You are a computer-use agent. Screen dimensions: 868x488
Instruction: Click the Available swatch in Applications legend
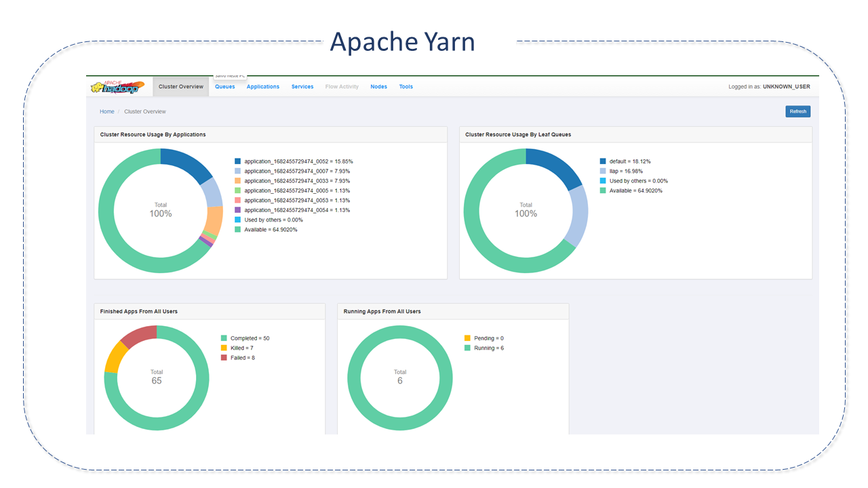[x=238, y=230]
